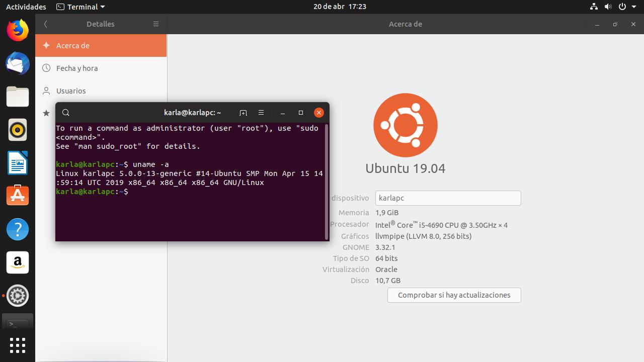This screenshot has width=644, height=362.
Task: Expand the system menu arrow
Action: tap(633, 7)
